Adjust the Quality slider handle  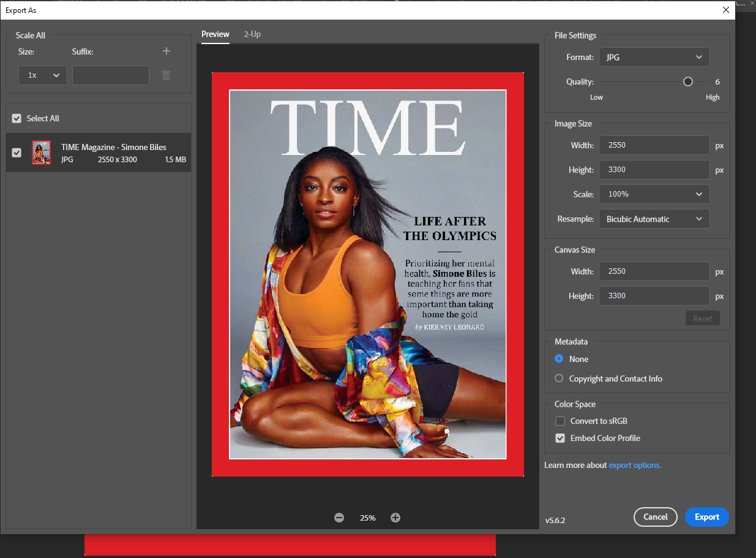click(x=688, y=81)
